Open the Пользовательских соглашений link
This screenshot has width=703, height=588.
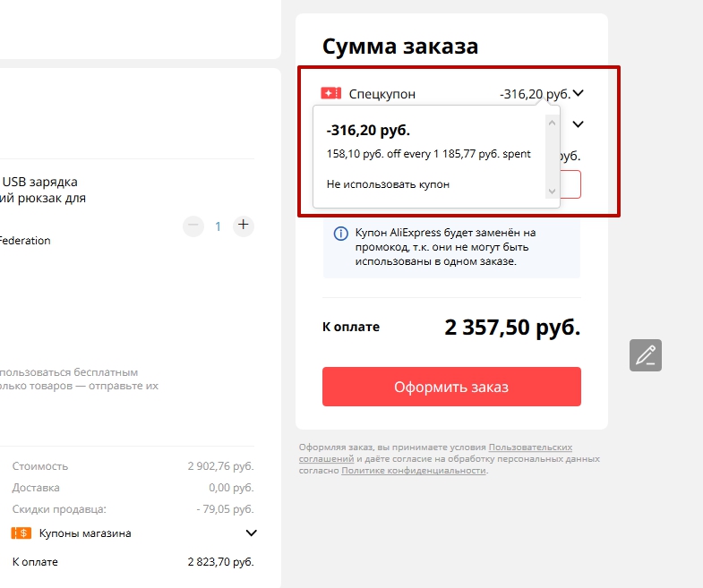click(x=530, y=447)
